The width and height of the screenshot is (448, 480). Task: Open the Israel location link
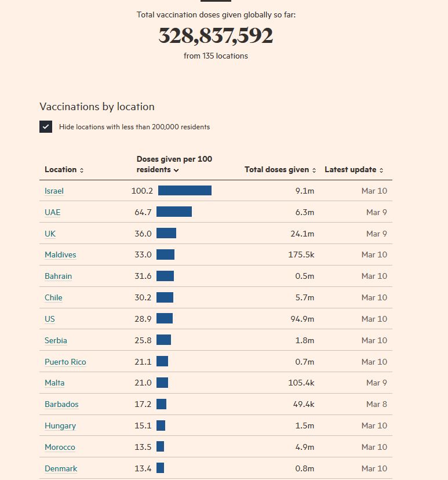(54, 191)
